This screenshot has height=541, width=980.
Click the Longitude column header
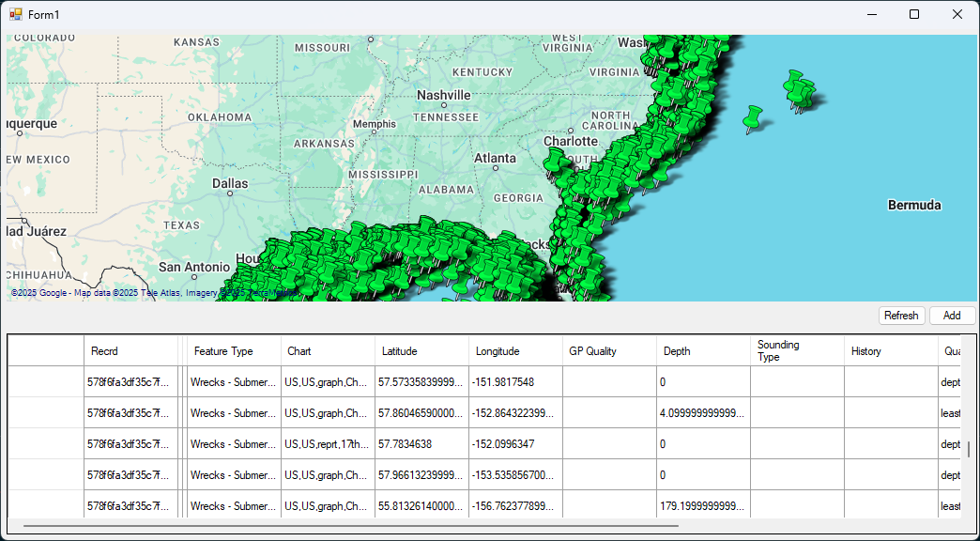tap(515, 351)
